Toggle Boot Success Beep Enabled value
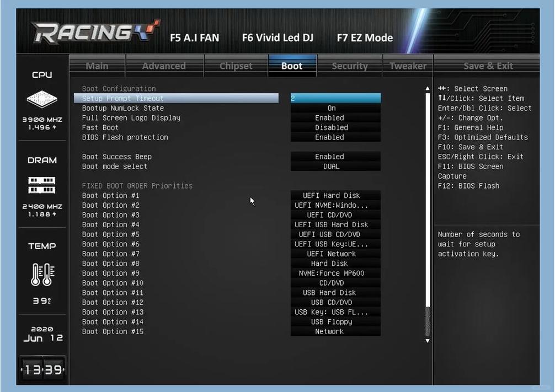Viewport: 555px width, 392px height. 335,157
